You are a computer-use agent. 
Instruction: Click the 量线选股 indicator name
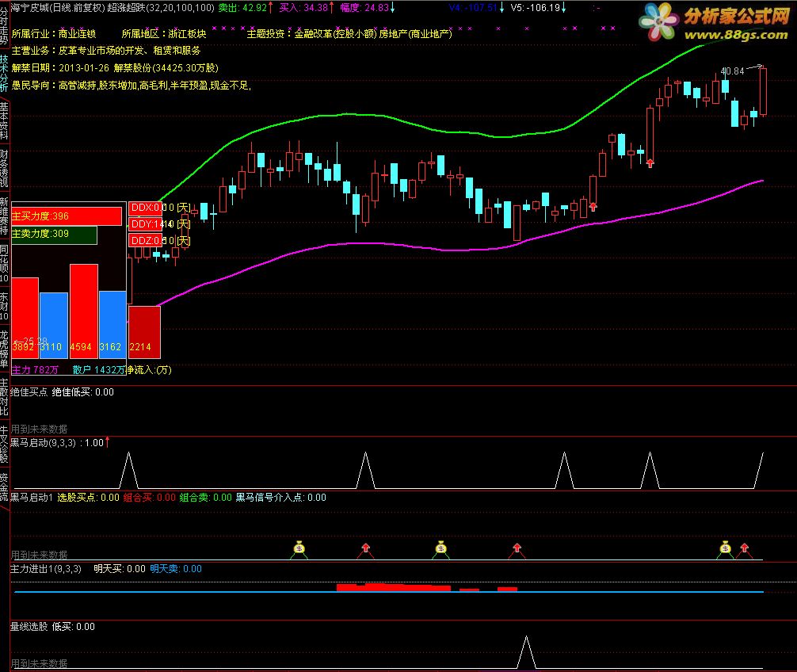point(29,626)
